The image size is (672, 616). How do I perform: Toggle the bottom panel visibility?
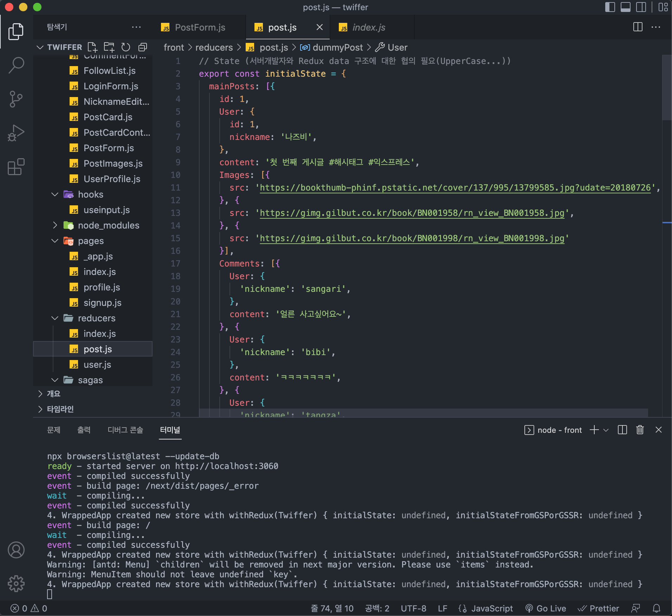point(626,7)
